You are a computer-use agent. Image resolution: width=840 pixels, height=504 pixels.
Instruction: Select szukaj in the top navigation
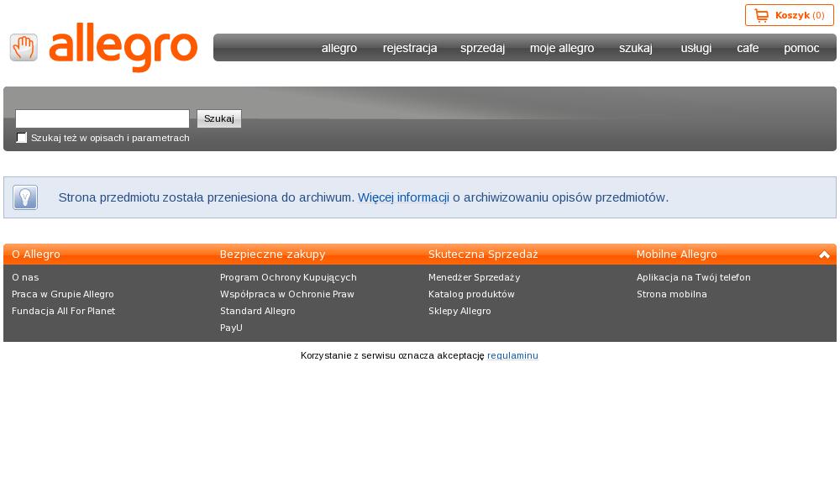click(636, 48)
